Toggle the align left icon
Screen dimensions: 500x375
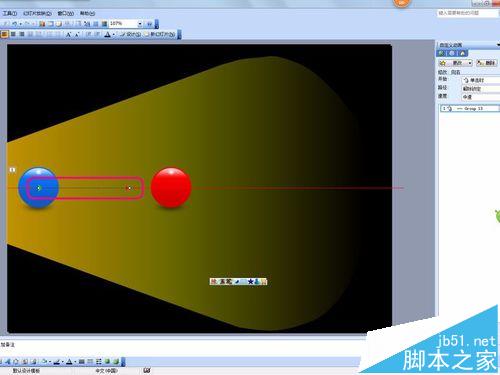[x=4, y=34]
